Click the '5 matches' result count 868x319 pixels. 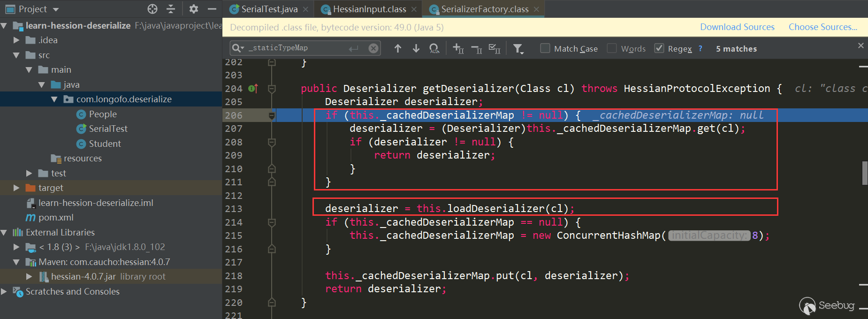(x=736, y=49)
